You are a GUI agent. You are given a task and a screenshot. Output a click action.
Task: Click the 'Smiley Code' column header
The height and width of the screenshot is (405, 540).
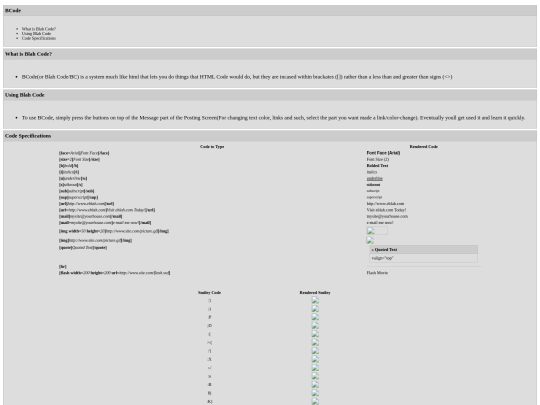(209, 292)
